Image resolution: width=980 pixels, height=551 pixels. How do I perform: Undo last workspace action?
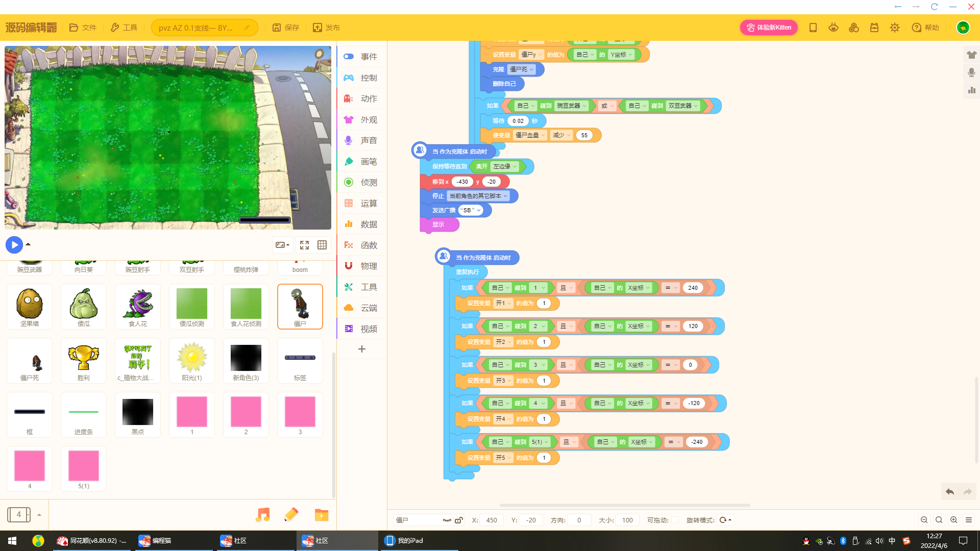click(950, 492)
